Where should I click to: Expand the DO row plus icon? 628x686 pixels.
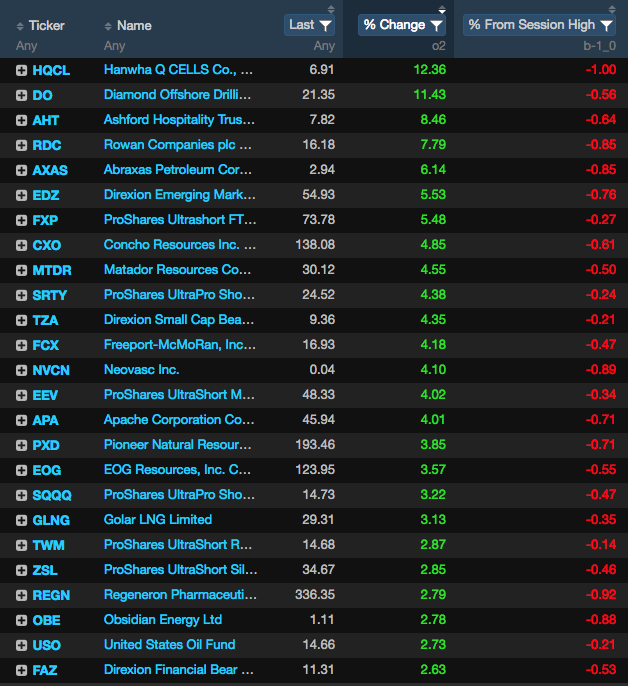(x=21, y=95)
